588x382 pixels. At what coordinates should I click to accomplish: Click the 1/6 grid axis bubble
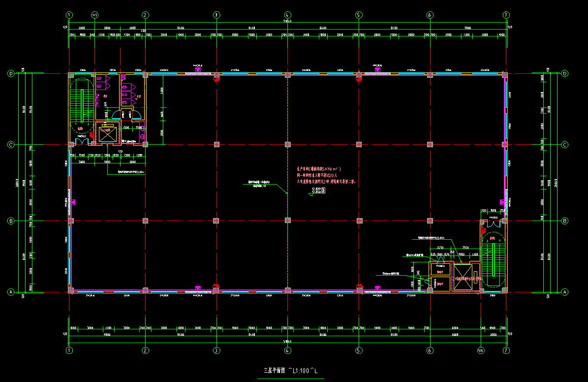pos(481,350)
